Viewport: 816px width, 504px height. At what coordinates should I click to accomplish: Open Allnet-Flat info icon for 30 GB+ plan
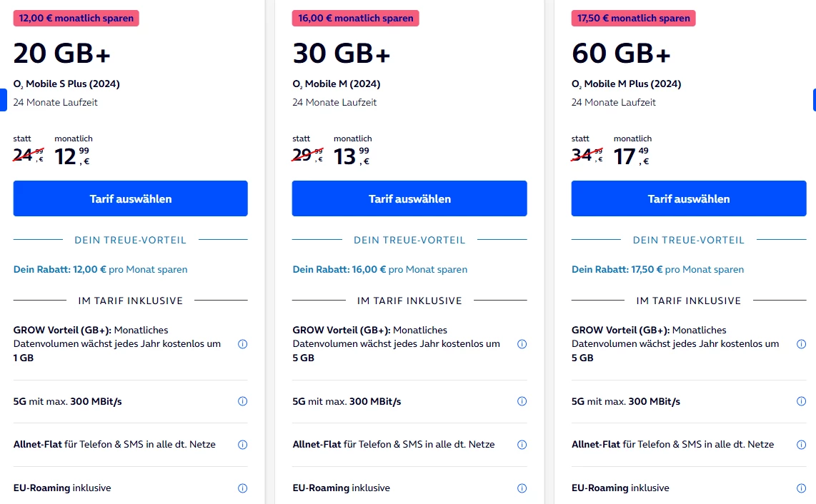(x=522, y=445)
